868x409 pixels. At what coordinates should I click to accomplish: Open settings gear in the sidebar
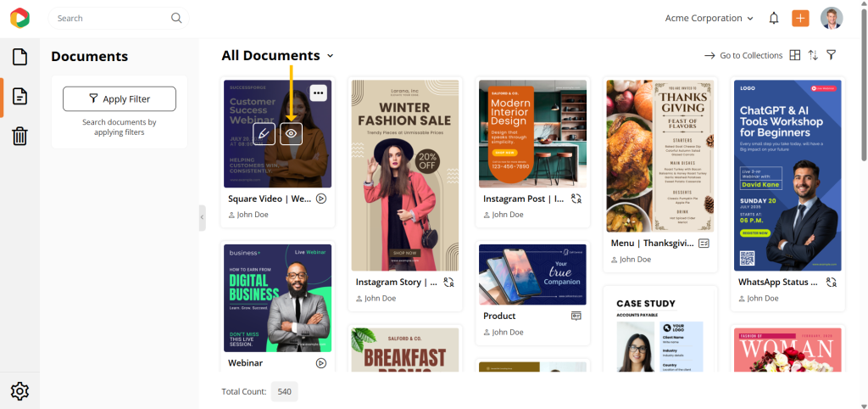point(19,391)
